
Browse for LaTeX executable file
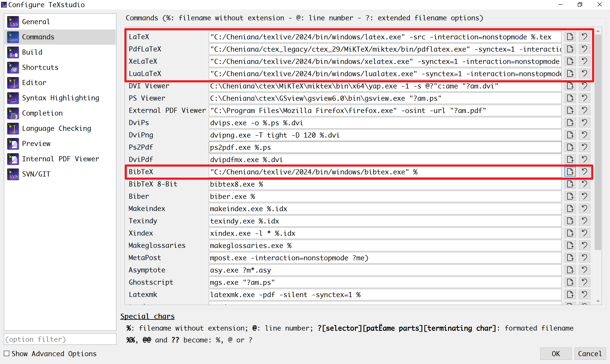click(570, 37)
